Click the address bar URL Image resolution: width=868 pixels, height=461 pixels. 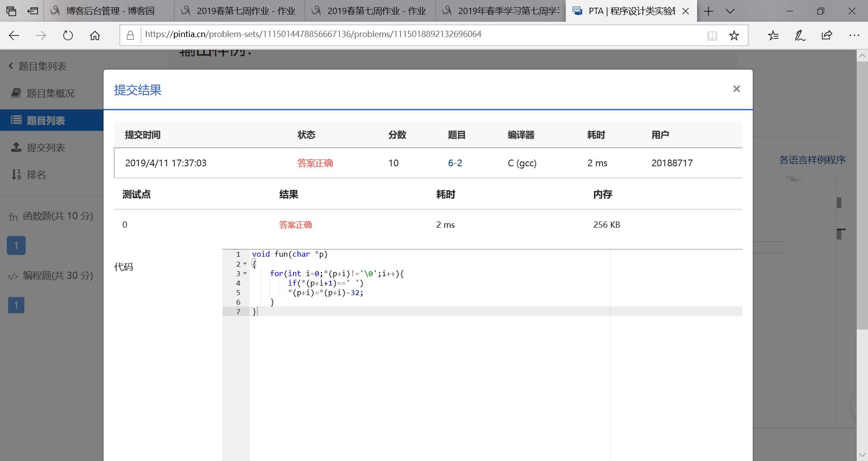[313, 34]
